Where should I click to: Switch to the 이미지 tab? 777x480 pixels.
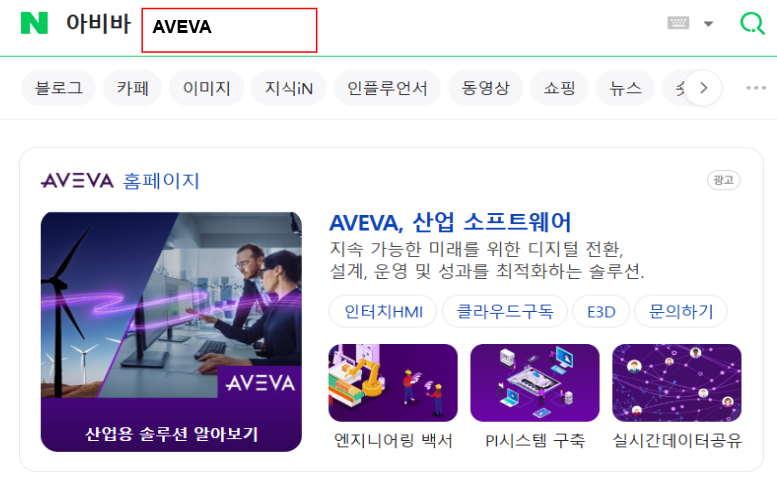click(x=207, y=88)
